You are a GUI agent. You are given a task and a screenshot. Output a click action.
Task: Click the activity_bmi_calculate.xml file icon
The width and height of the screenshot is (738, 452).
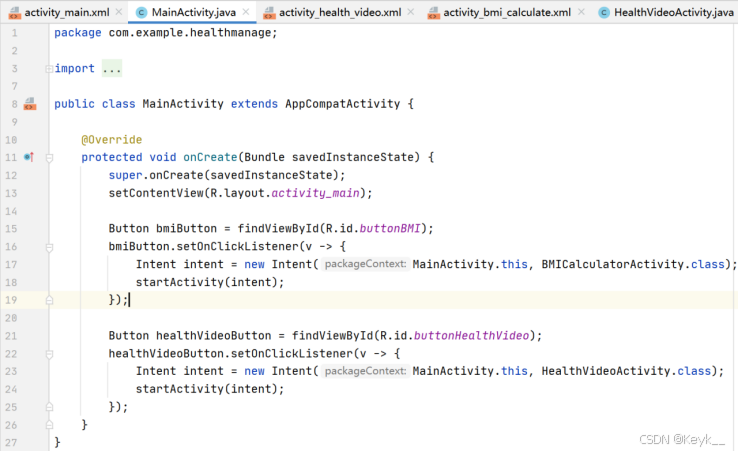coord(433,13)
